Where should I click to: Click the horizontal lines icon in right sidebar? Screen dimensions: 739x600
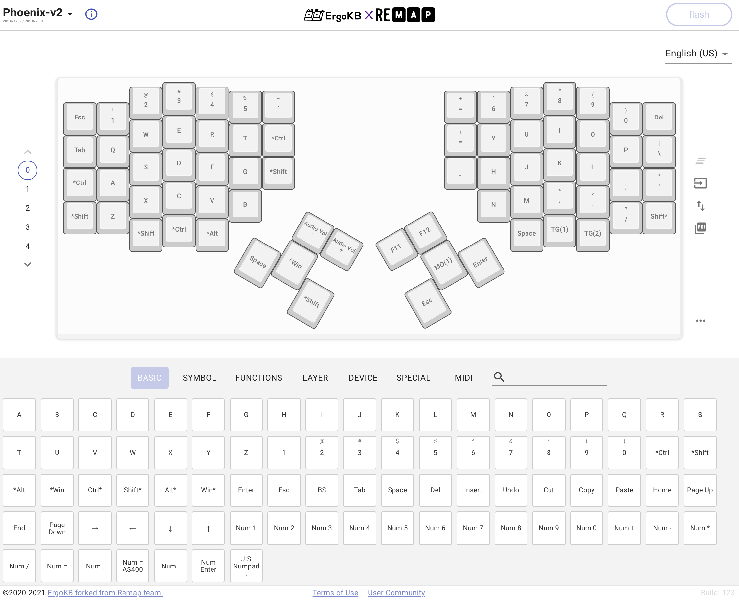coord(701,161)
